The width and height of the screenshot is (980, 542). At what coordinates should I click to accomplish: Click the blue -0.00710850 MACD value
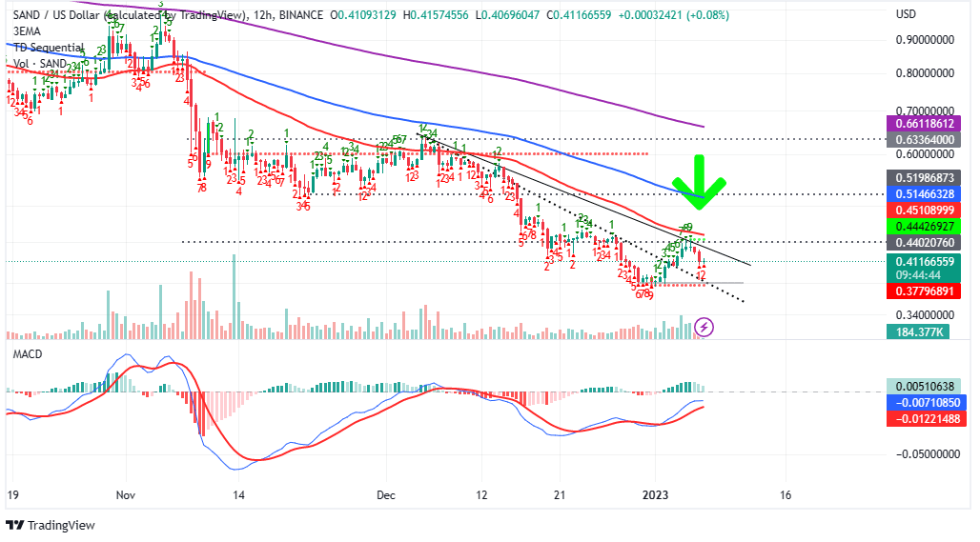(x=925, y=403)
